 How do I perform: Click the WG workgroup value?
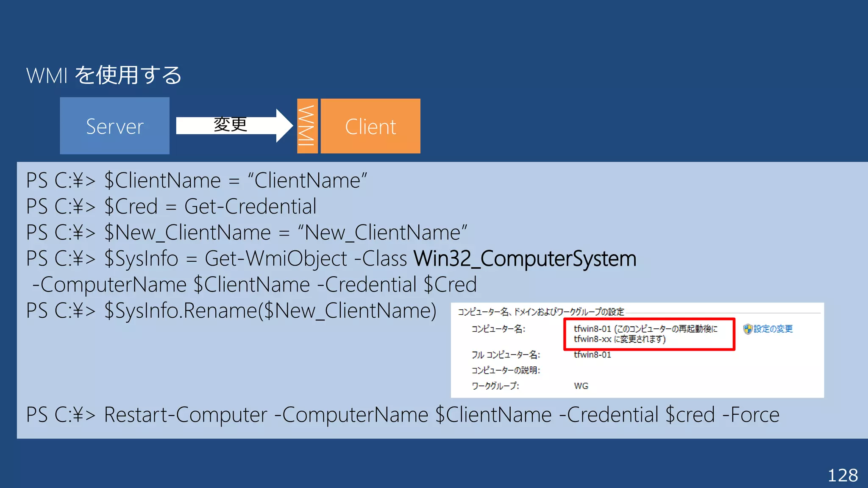581,386
